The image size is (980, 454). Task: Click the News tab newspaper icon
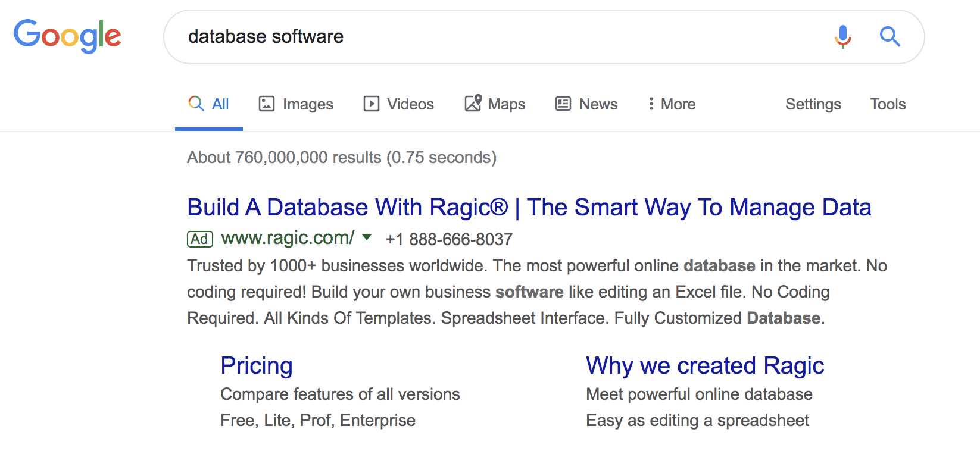(x=563, y=104)
